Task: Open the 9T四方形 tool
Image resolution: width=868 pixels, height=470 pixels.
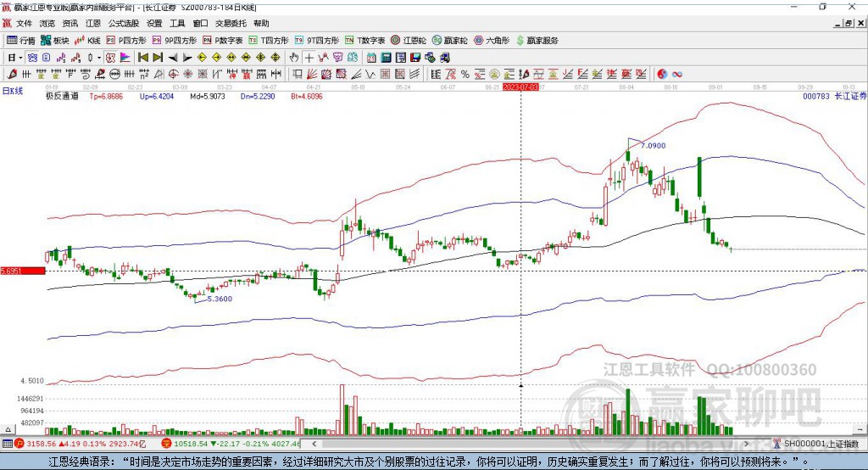Action: pos(317,41)
